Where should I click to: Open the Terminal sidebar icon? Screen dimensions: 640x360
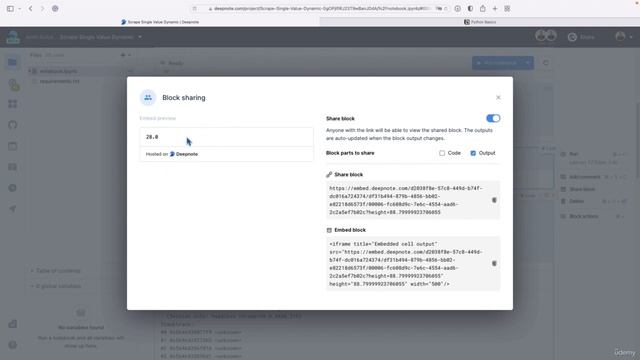point(13,167)
